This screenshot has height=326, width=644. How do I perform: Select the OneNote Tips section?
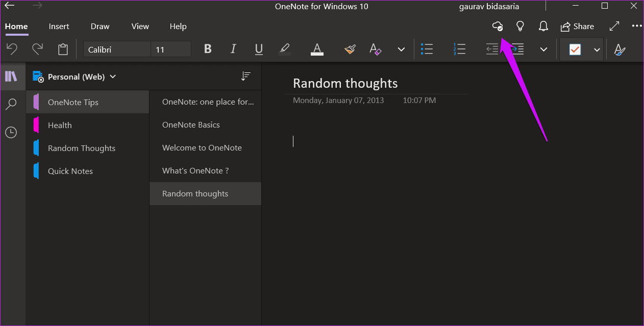point(88,102)
